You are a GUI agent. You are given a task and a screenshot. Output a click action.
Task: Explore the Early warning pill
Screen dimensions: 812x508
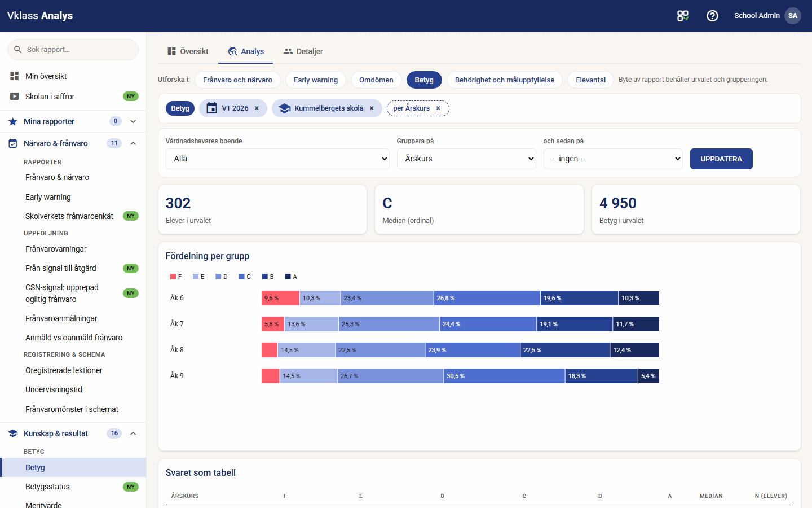tap(316, 80)
